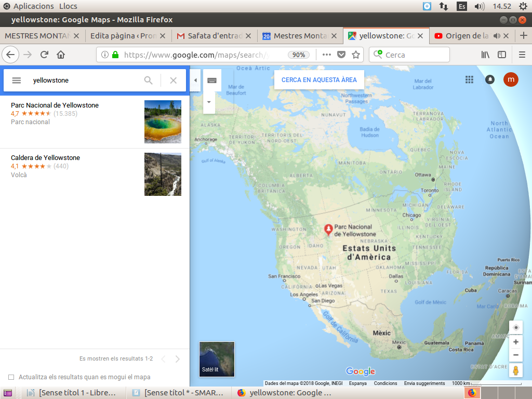Open the system settings gear menu
Image resolution: width=532 pixels, height=399 pixels.
tap(523, 6)
